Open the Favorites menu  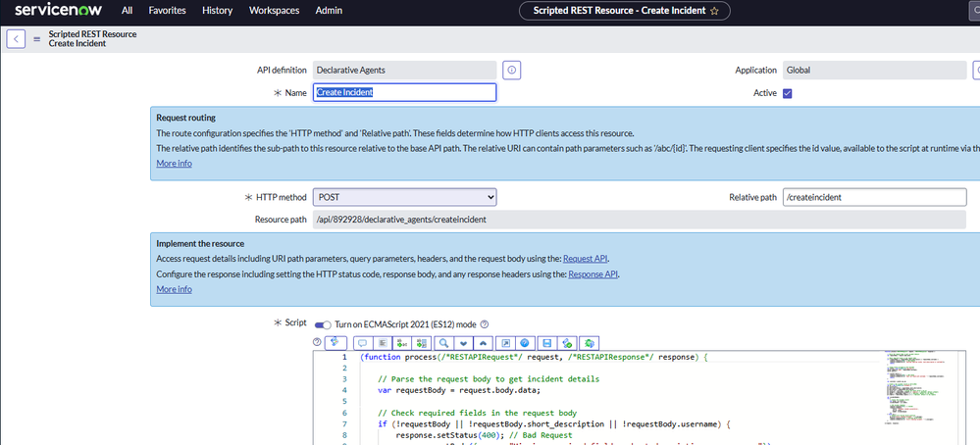(167, 11)
